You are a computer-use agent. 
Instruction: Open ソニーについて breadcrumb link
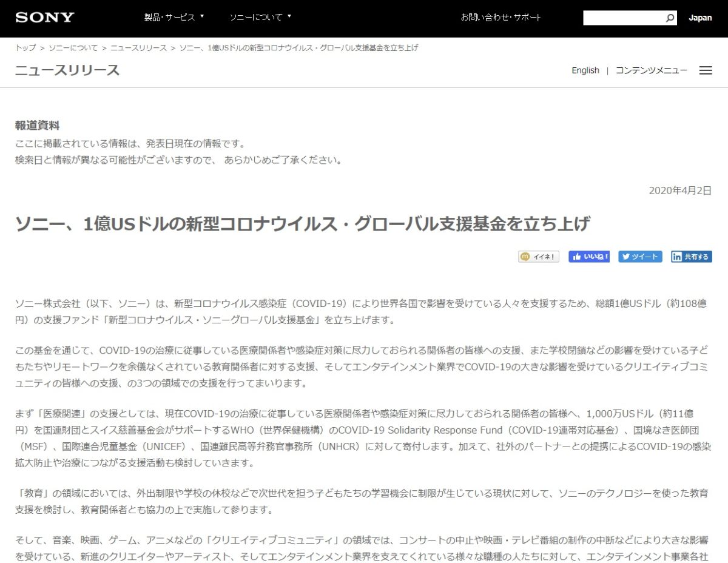coord(73,48)
